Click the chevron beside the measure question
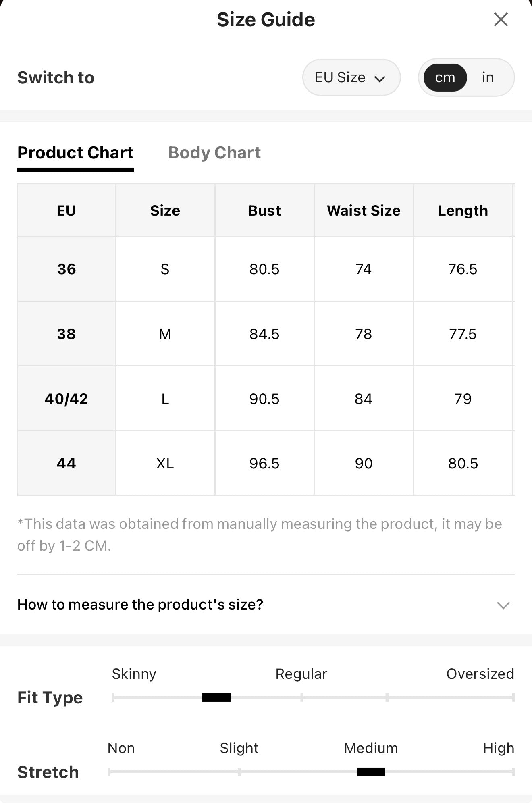 click(503, 605)
